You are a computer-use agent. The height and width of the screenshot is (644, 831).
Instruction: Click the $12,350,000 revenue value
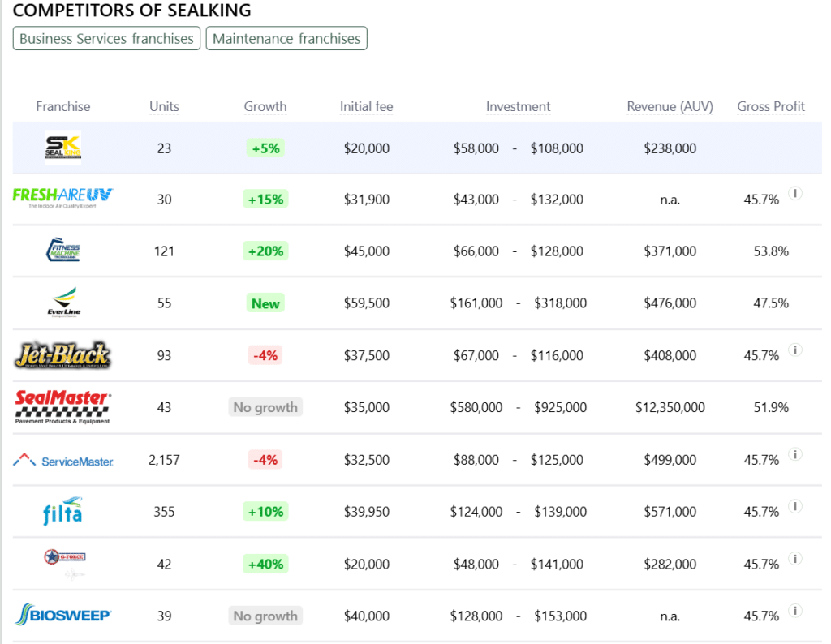(x=670, y=407)
